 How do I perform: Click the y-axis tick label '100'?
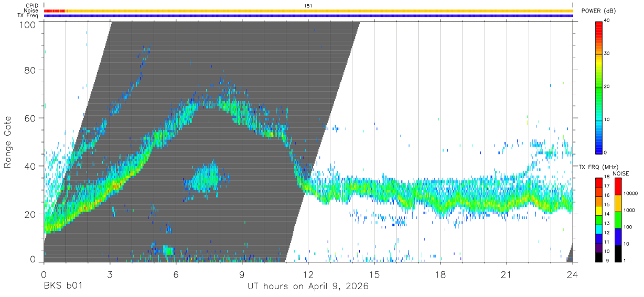(x=28, y=25)
